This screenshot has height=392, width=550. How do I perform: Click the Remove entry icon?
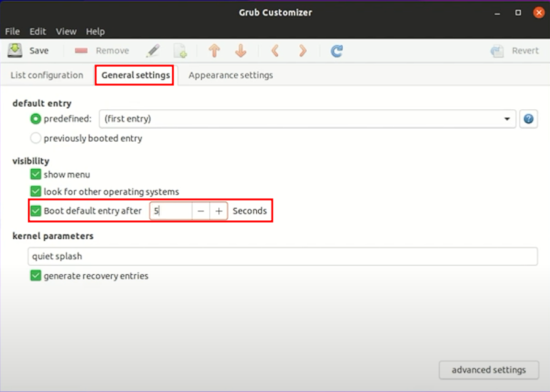click(81, 51)
